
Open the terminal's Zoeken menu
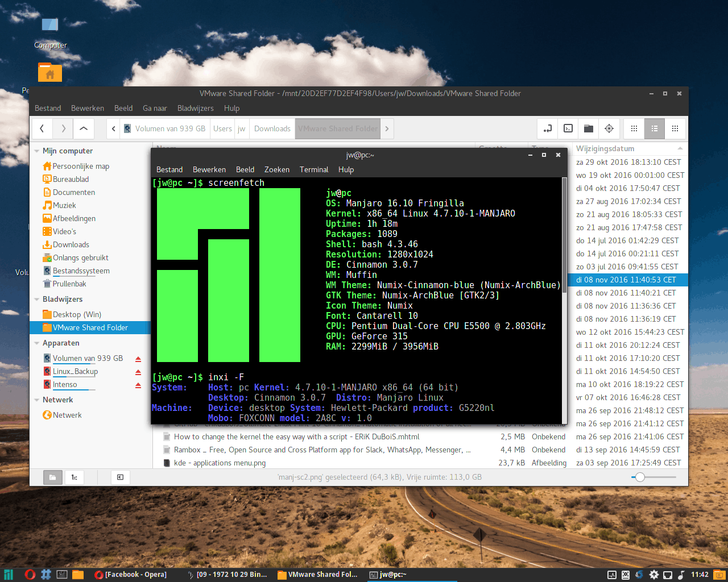click(x=276, y=169)
